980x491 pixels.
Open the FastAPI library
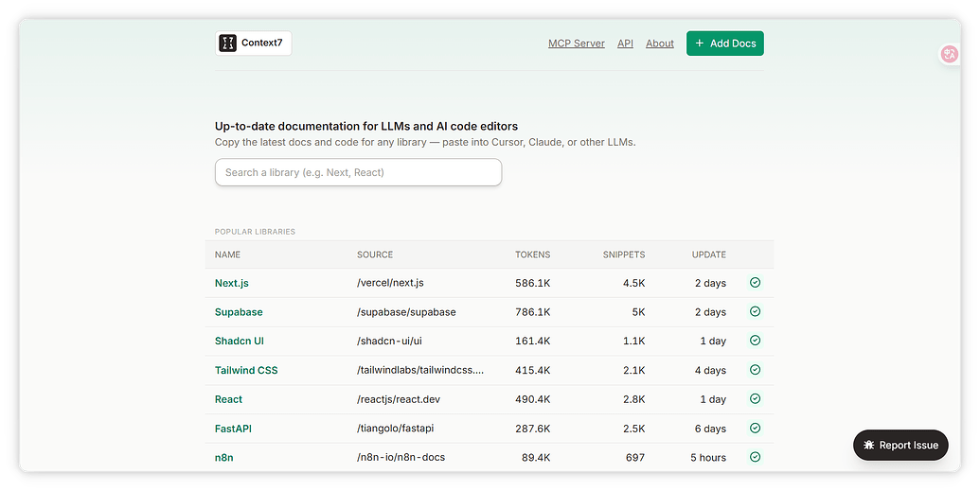(233, 429)
